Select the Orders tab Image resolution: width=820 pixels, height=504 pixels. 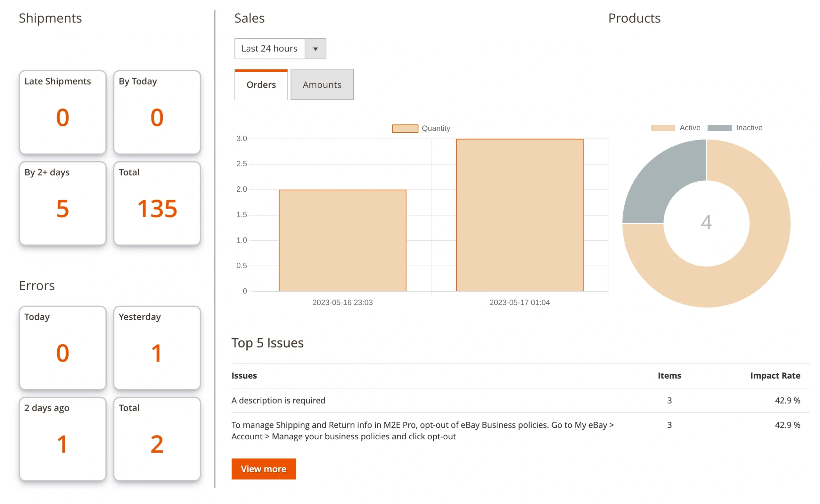261,85
